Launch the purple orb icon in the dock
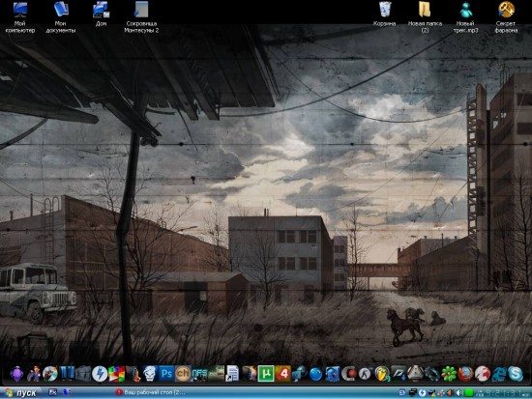The image size is (532, 399). (x=17, y=374)
